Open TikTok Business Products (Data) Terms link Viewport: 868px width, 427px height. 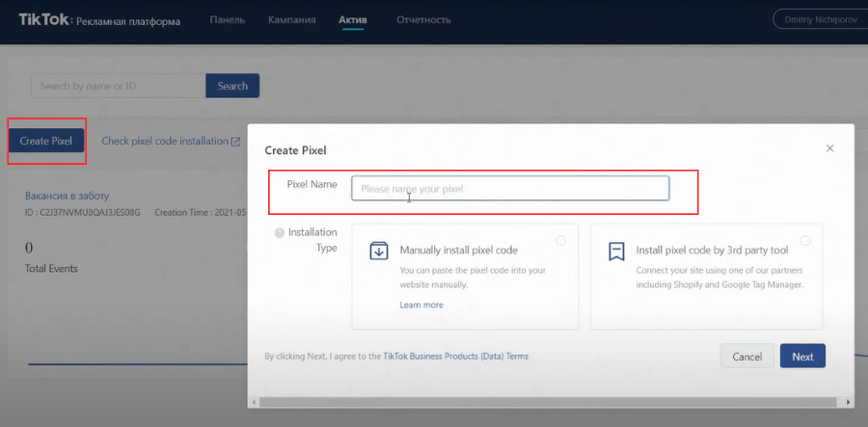[x=455, y=357]
